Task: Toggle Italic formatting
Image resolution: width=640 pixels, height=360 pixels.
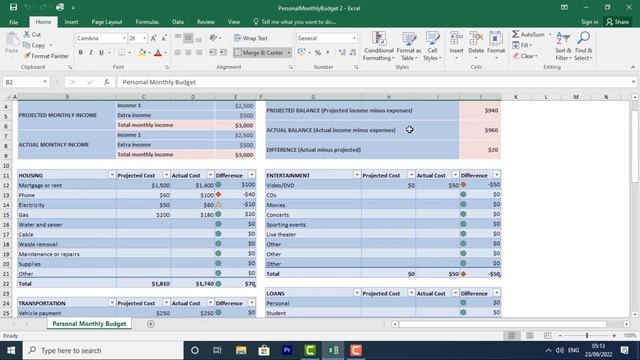Action: [91, 52]
